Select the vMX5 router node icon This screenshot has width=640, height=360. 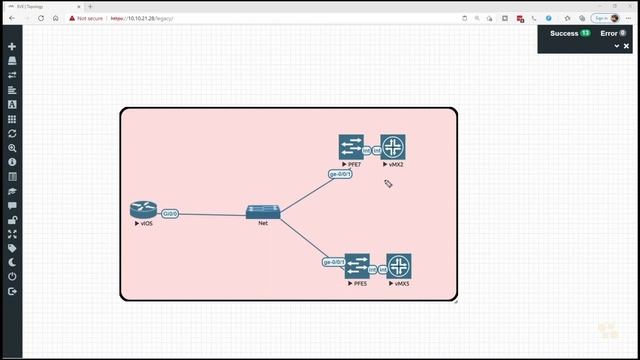pos(399,266)
